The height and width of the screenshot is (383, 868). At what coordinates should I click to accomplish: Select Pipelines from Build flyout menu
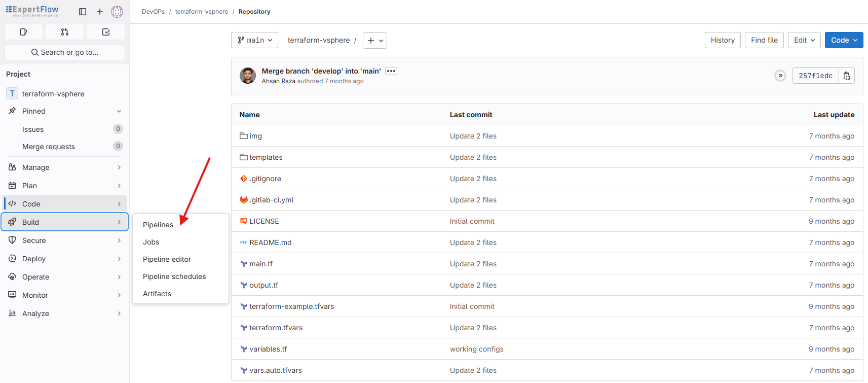158,225
